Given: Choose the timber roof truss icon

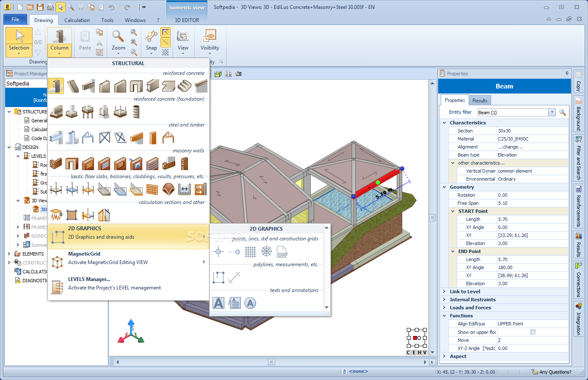Looking at the screenshot, I should pyautogui.click(x=168, y=138).
